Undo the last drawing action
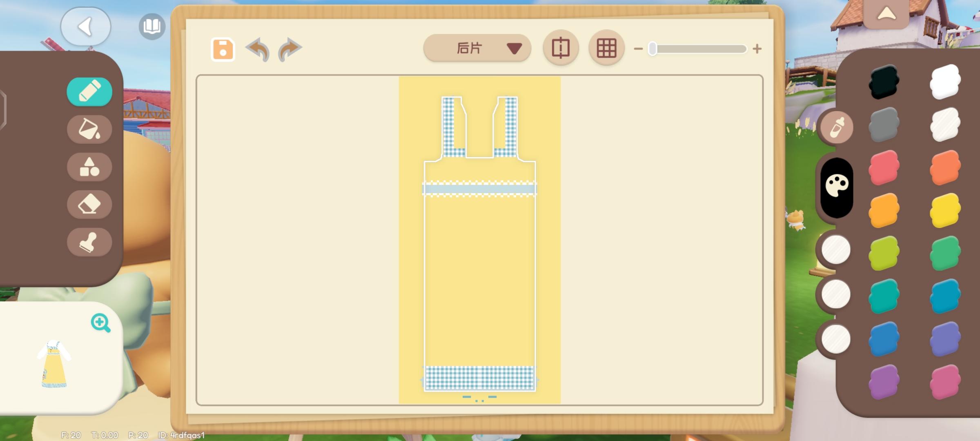 [258, 49]
